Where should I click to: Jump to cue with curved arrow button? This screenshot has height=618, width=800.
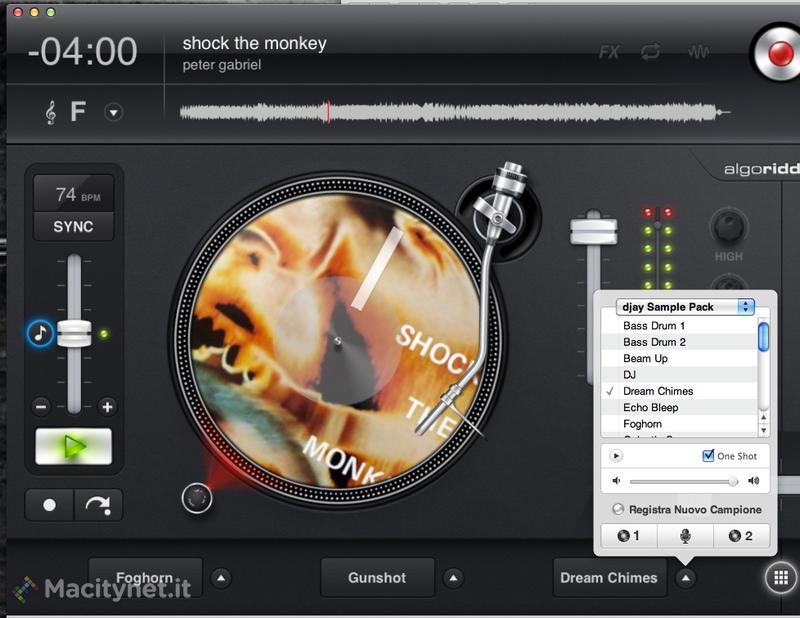point(98,505)
